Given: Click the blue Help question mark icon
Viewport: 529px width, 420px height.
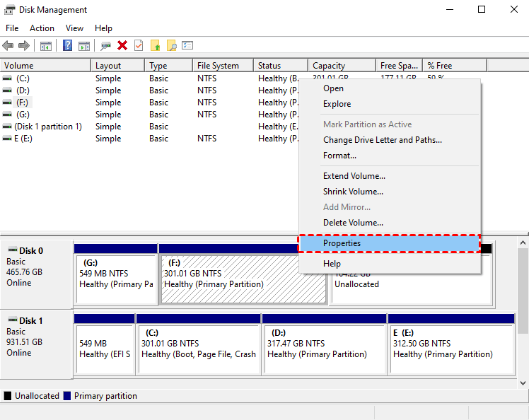Looking at the screenshot, I should coord(68,46).
